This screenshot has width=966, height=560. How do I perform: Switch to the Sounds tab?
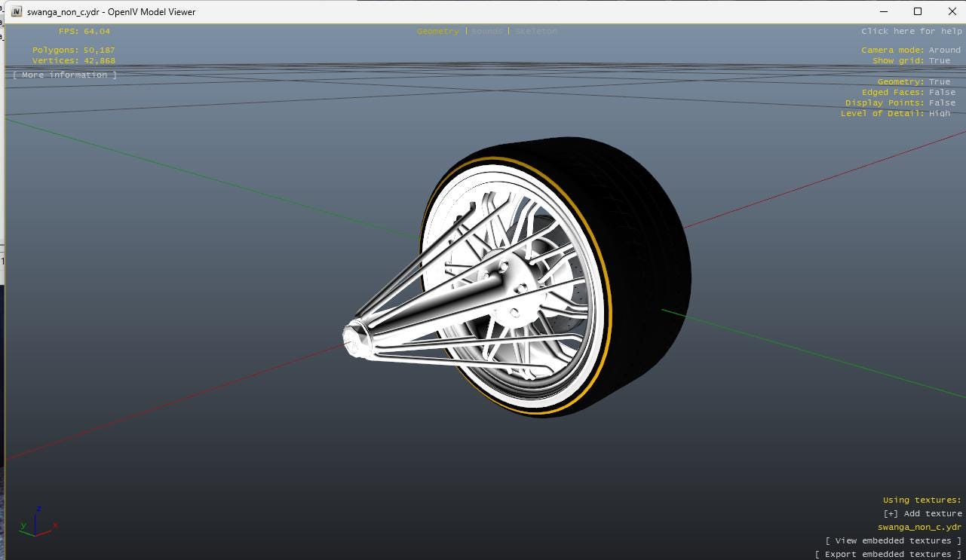click(x=486, y=31)
